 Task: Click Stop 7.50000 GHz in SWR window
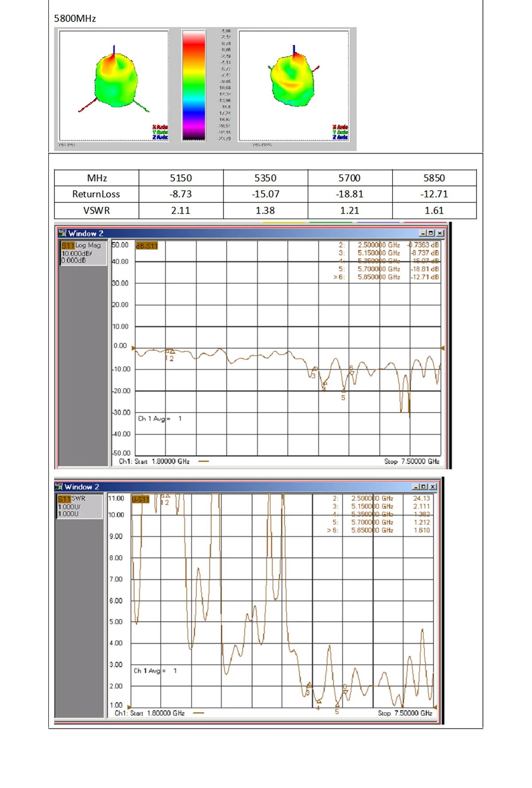click(x=405, y=713)
